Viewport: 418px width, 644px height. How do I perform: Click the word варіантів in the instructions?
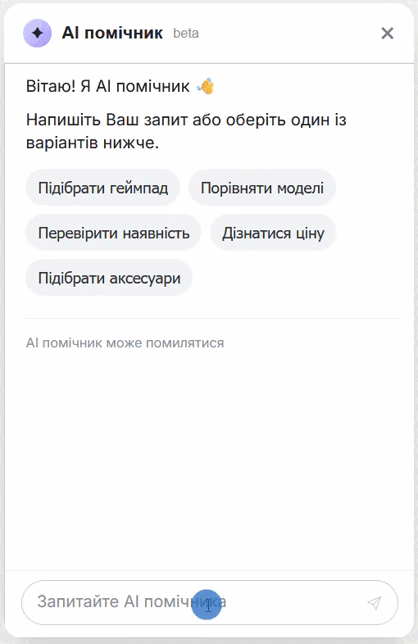point(62,143)
